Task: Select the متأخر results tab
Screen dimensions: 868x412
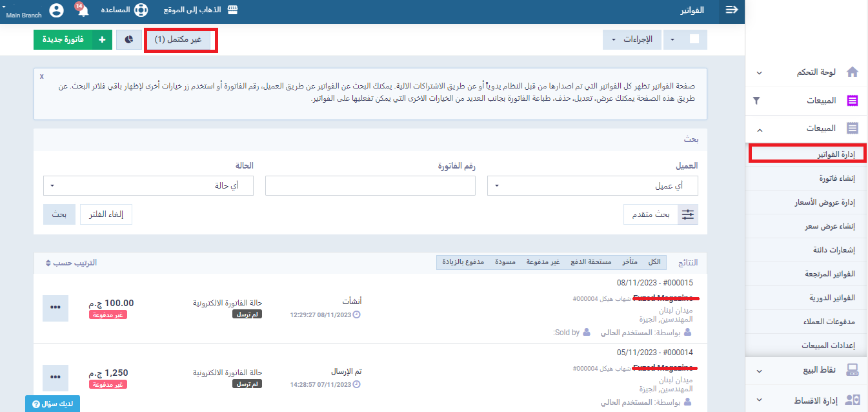Action: pyautogui.click(x=630, y=262)
